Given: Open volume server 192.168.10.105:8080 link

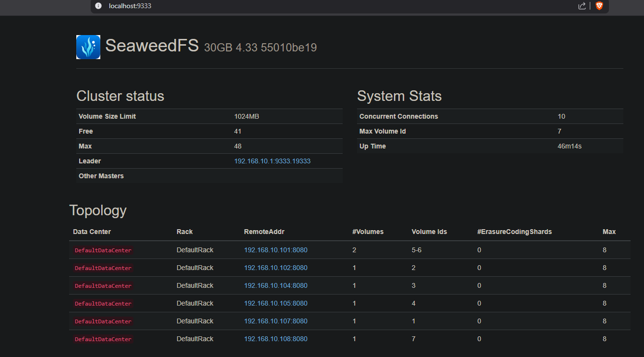Looking at the screenshot, I should tap(276, 303).
